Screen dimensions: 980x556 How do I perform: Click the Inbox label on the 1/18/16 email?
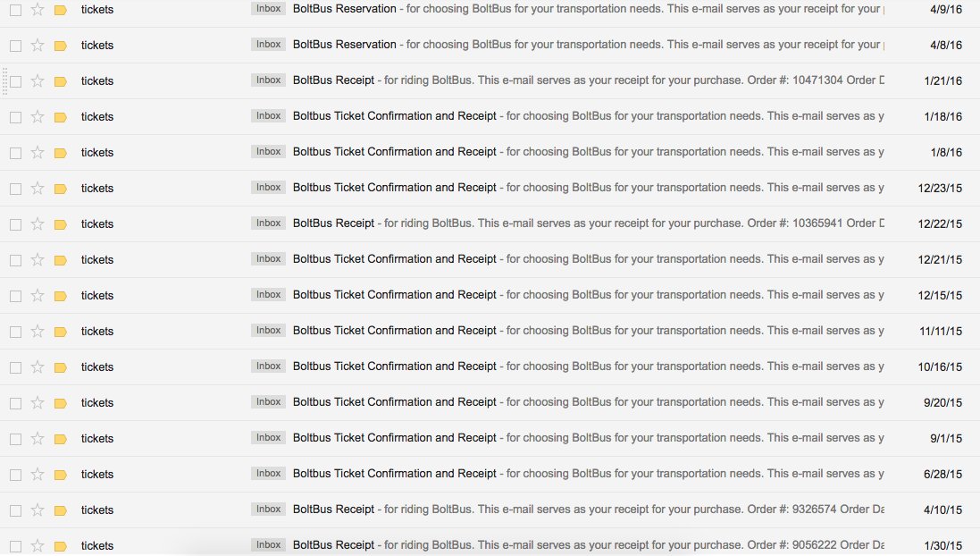268,115
